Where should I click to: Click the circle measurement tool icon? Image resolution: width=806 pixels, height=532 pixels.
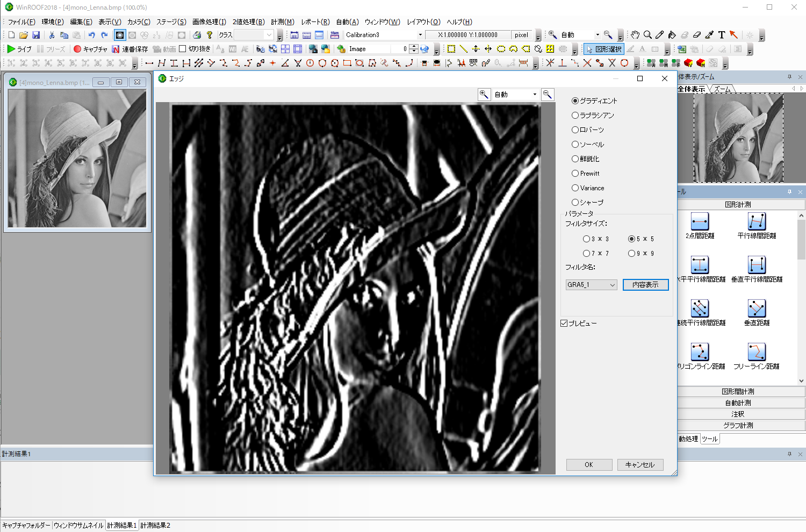[310, 63]
